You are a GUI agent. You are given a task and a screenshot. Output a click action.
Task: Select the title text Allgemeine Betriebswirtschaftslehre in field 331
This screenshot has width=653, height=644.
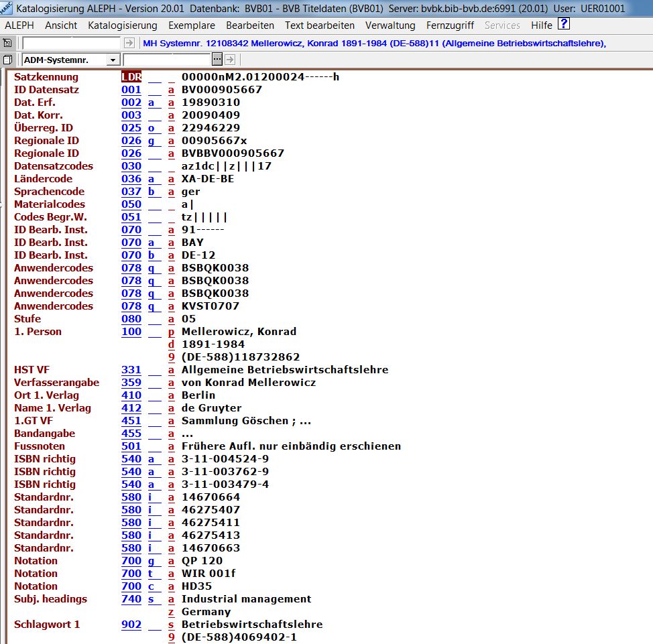[x=285, y=370]
